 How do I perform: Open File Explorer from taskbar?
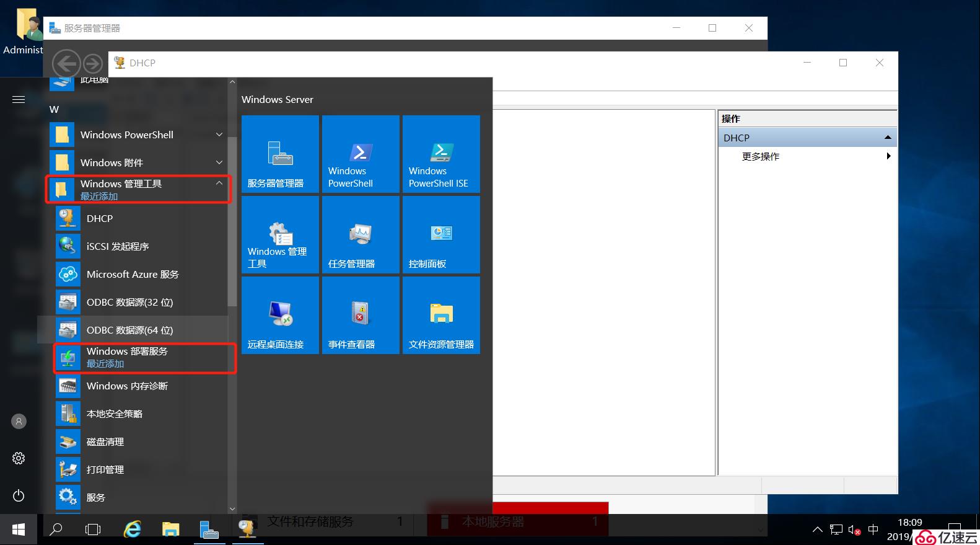tap(170, 529)
